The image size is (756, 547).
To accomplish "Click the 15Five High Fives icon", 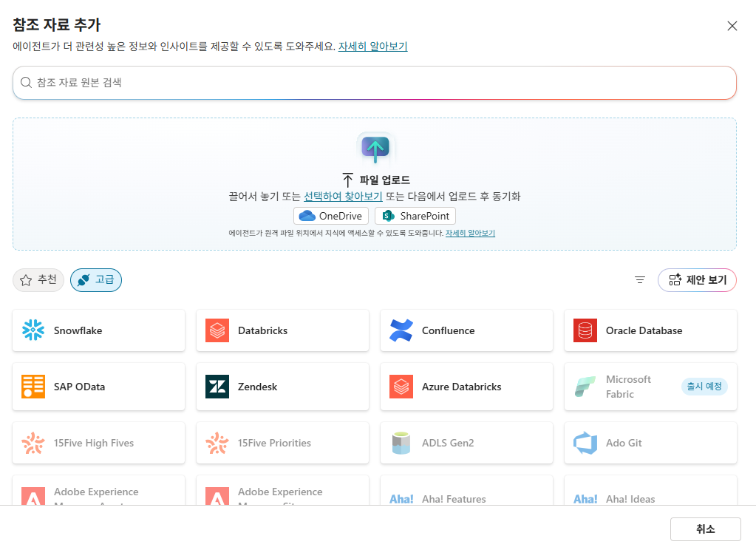I will pos(33,443).
